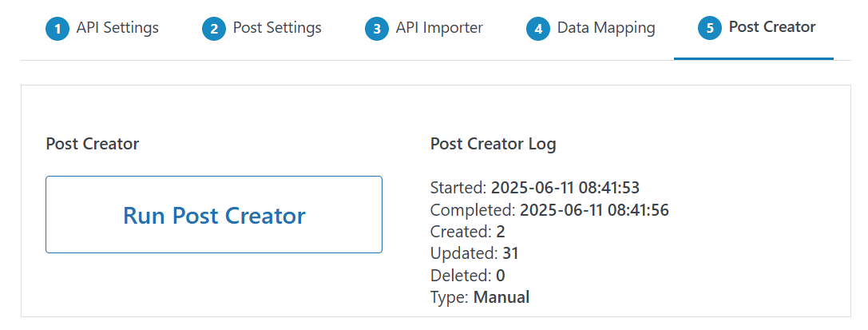Click the step 1 number circle icon
Viewport: 868px width, 330px height.
57,29
